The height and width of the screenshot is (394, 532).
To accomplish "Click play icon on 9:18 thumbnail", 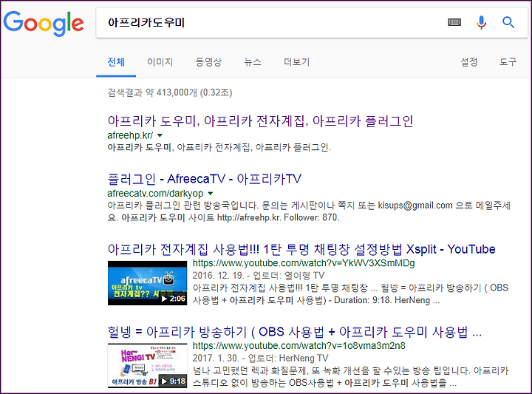I will coord(164,381).
